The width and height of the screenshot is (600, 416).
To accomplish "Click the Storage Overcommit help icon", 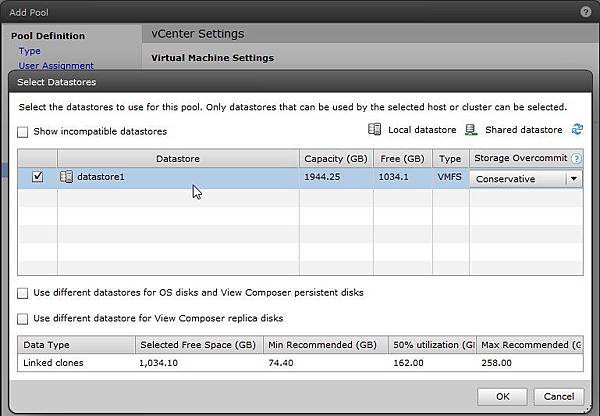I will [576, 158].
